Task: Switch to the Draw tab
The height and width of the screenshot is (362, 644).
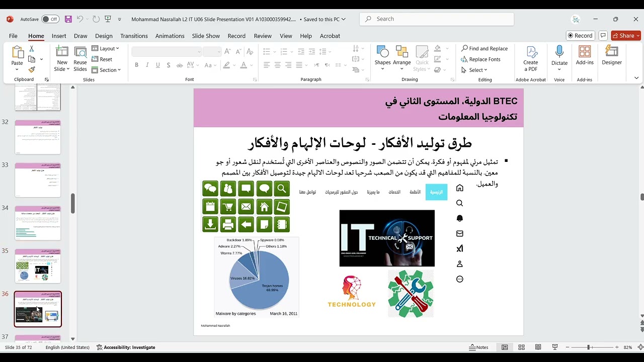Action: click(x=80, y=36)
